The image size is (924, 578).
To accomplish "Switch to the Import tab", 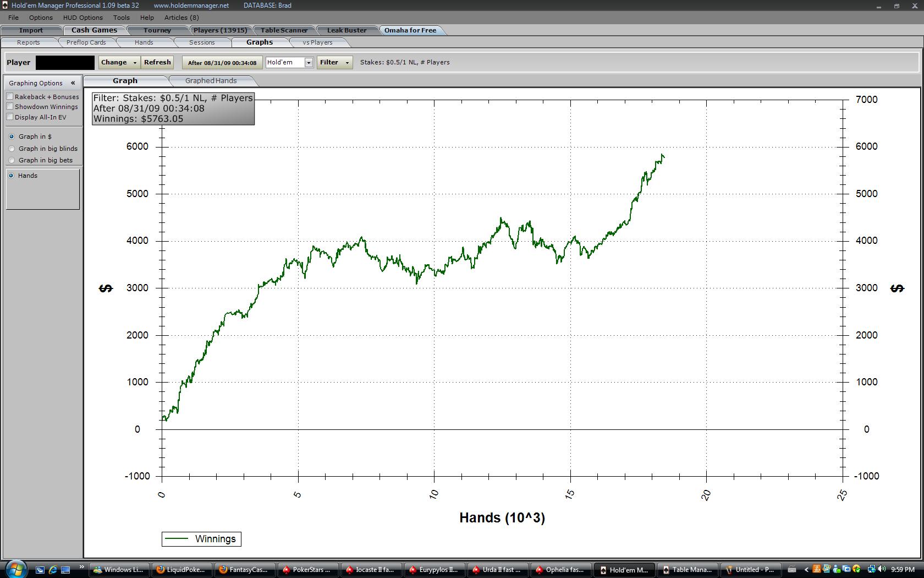I will pyautogui.click(x=31, y=30).
